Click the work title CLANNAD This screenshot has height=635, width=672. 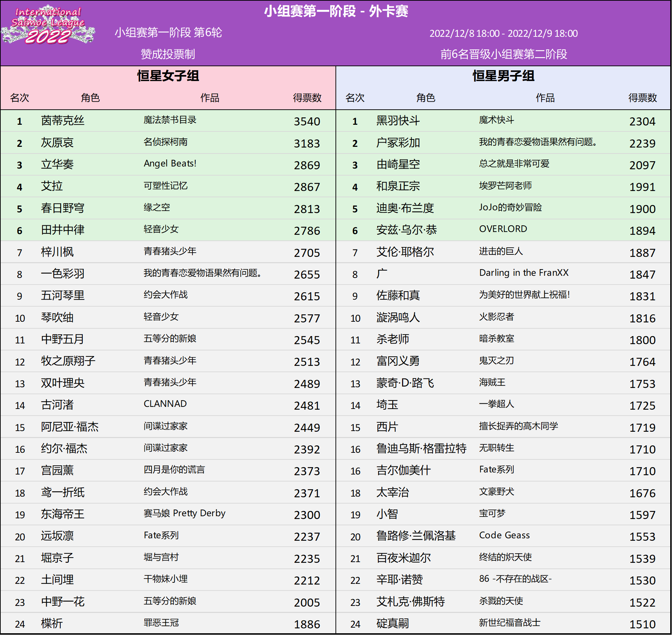[x=165, y=404]
